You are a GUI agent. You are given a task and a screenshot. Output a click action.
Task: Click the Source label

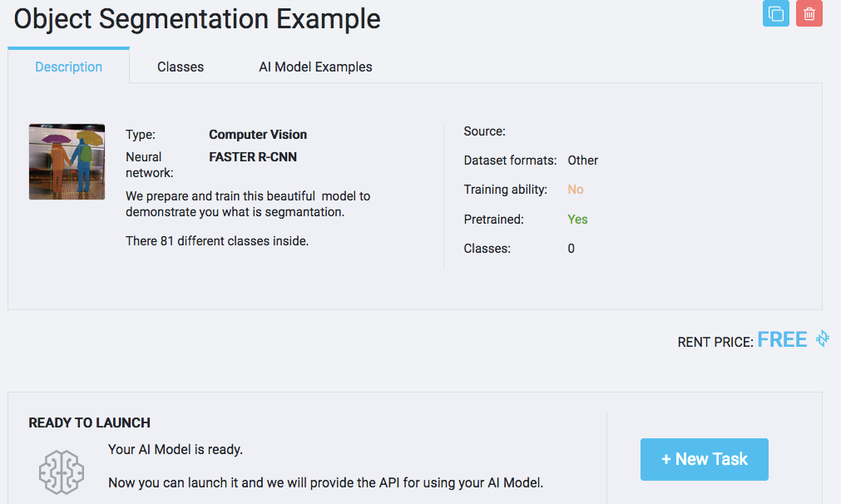point(484,131)
